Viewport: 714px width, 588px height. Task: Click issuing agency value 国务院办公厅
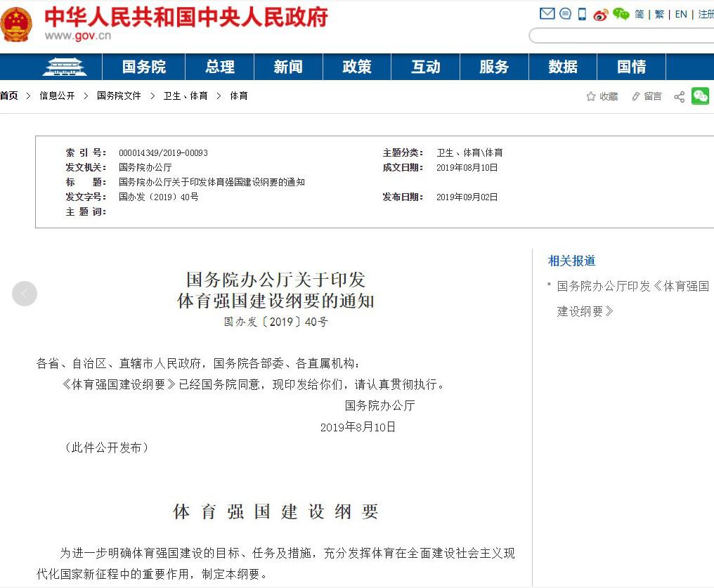pyautogui.click(x=145, y=167)
